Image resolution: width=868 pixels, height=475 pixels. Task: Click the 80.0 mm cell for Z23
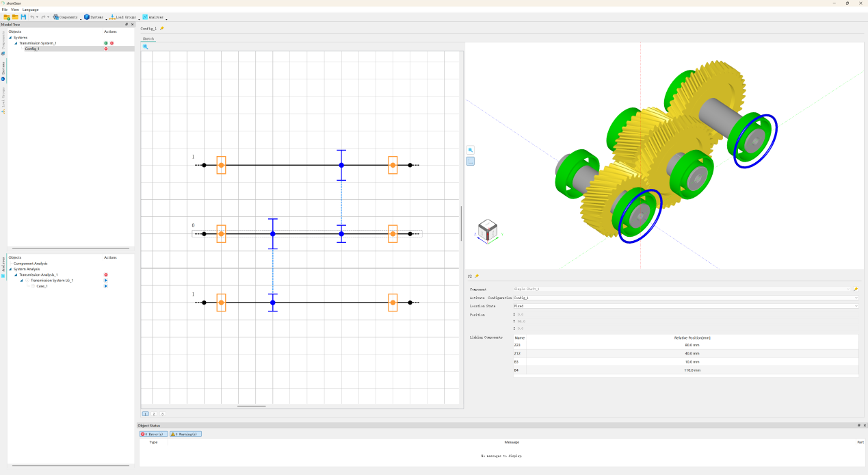(x=692, y=345)
